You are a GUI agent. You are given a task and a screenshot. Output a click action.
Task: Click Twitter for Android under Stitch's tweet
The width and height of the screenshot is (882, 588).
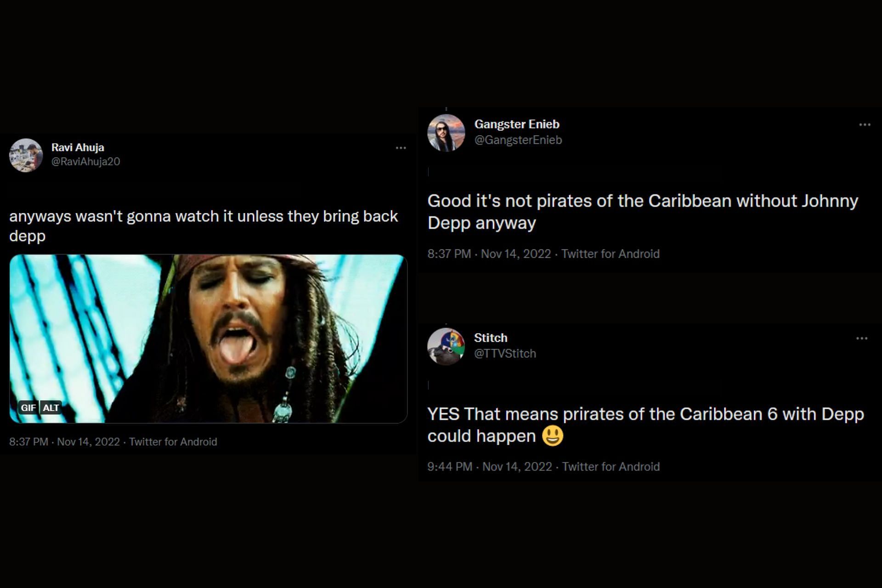point(611,467)
